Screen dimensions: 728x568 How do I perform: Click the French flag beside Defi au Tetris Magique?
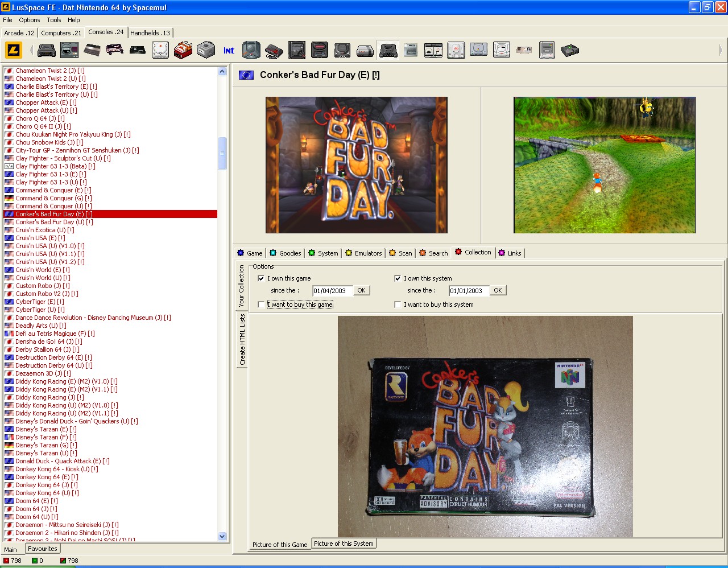coord(9,334)
